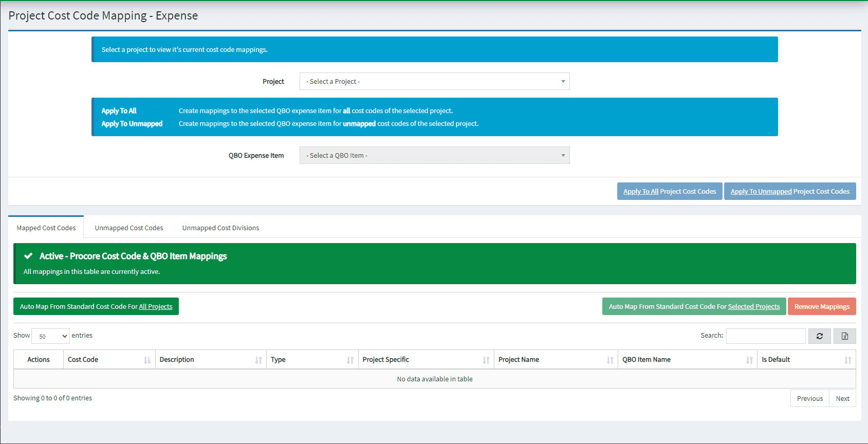Sort by Project Specific column icon

pyautogui.click(x=486, y=360)
